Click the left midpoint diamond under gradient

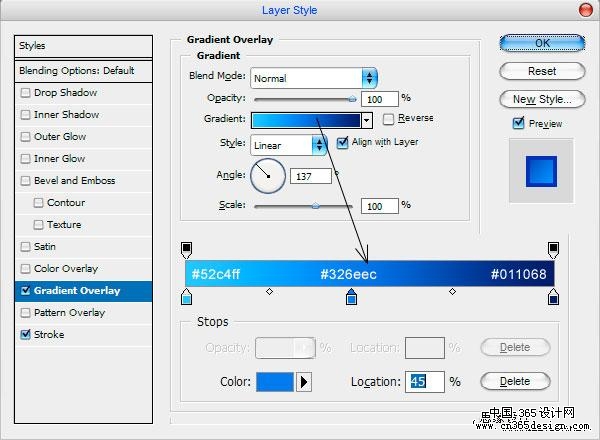click(x=269, y=292)
